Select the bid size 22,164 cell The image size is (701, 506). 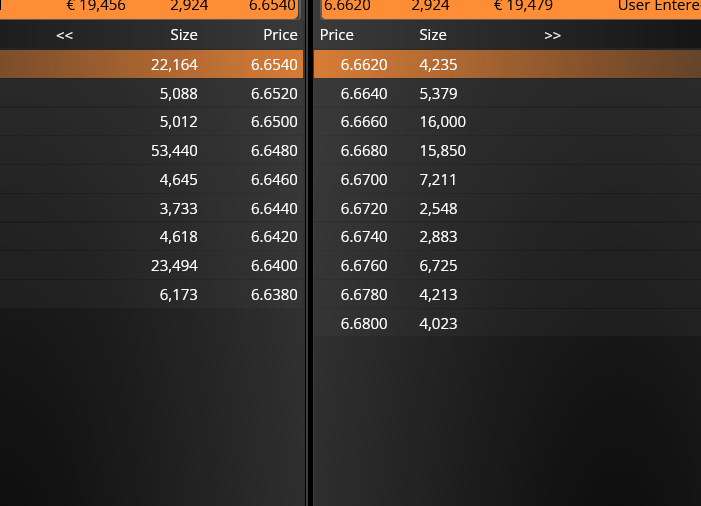coord(174,65)
